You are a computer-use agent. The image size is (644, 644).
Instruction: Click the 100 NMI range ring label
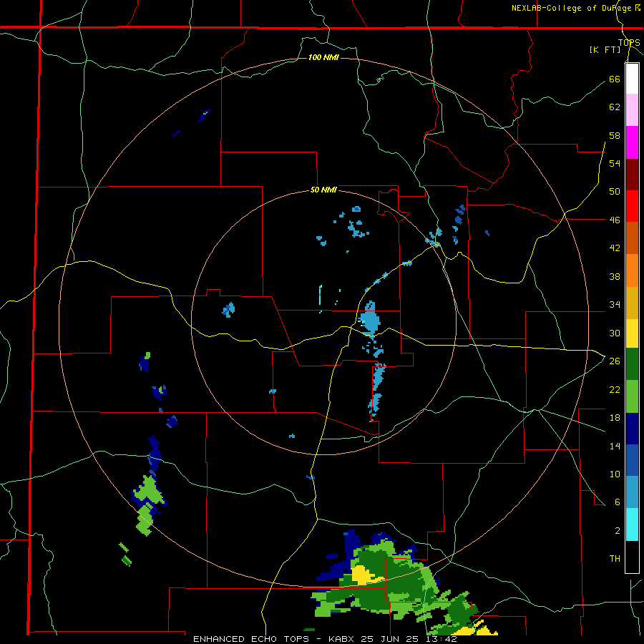click(x=323, y=57)
